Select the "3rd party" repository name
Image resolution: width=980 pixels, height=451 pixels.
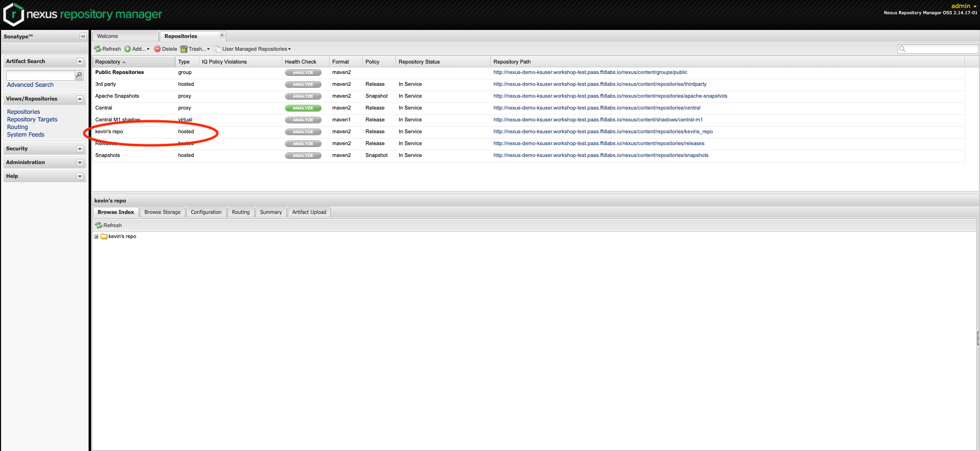(106, 84)
